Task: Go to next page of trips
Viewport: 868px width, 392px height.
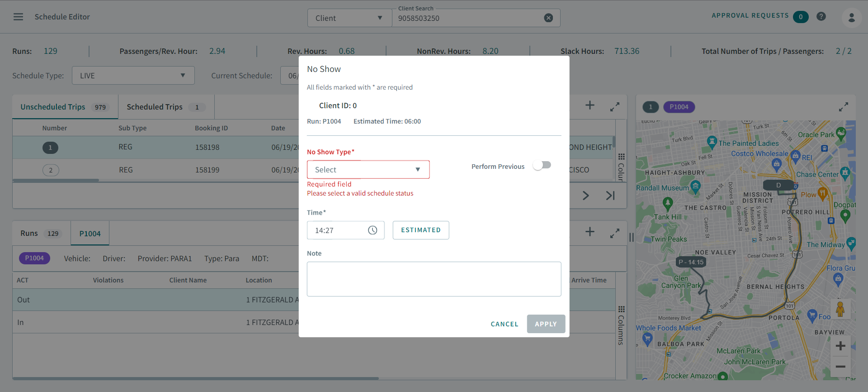Action: (586, 196)
